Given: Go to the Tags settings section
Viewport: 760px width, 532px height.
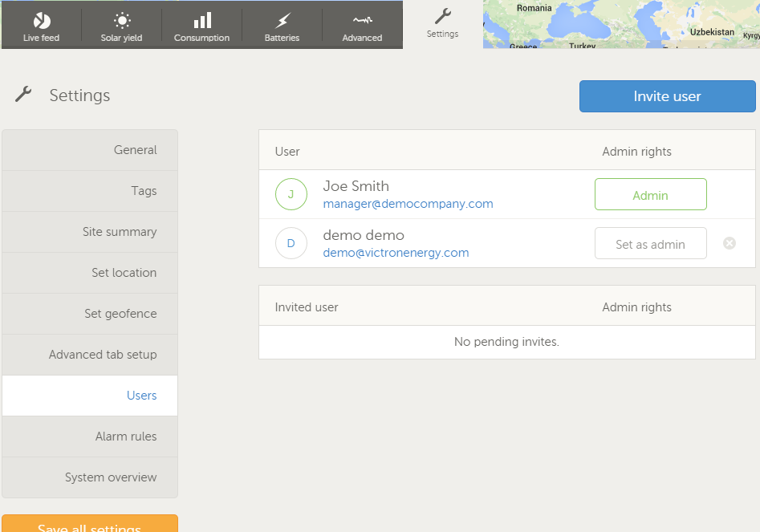Looking at the screenshot, I should 90,191.
